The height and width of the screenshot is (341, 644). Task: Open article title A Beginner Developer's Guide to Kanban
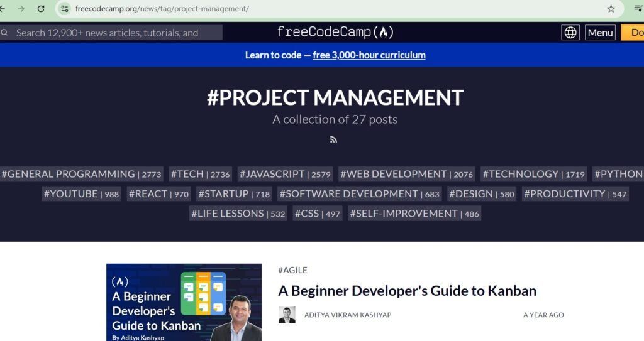point(407,291)
